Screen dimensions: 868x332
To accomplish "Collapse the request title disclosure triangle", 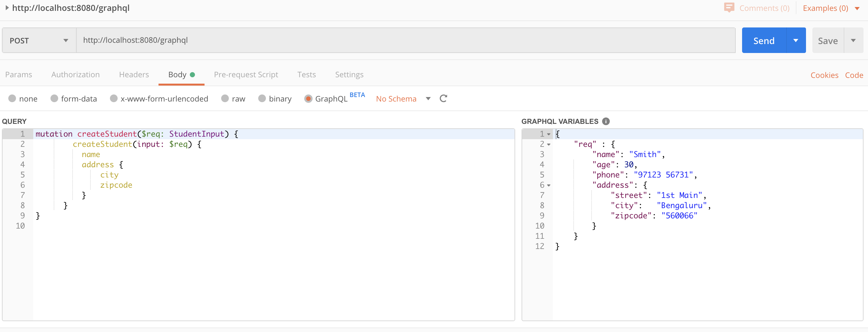I will (7, 8).
